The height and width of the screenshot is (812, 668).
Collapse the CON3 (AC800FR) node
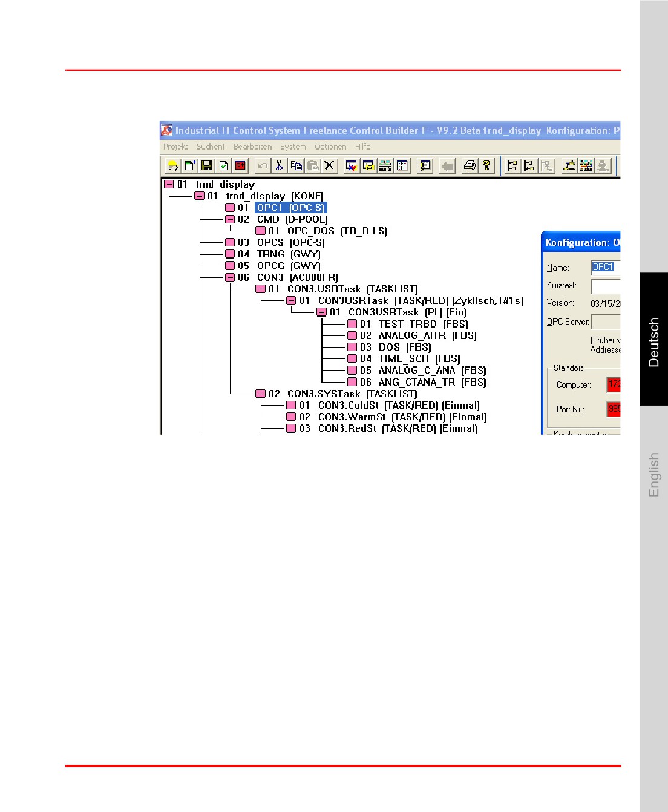pyautogui.click(x=230, y=277)
